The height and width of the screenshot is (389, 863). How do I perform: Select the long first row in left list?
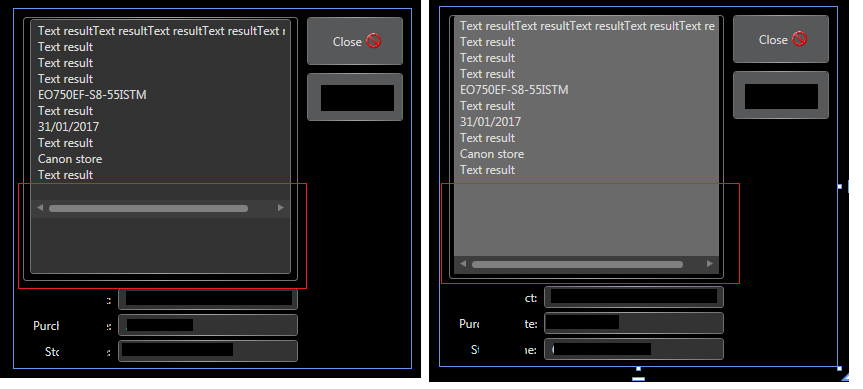click(161, 31)
